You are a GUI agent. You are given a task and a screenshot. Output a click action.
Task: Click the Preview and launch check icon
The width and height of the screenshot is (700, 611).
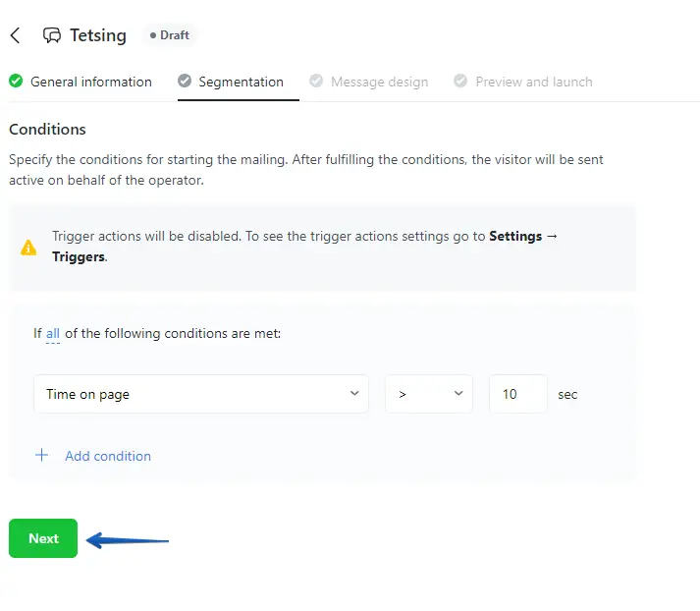click(x=460, y=82)
